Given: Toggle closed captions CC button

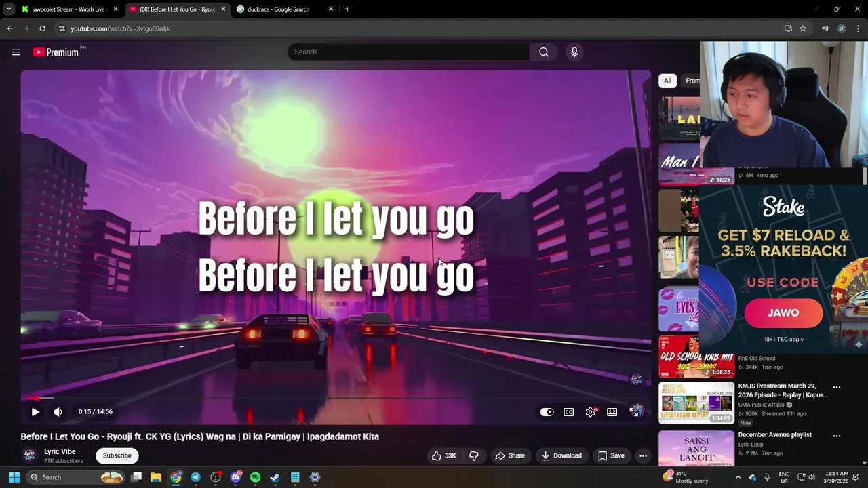Looking at the screenshot, I should click(569, 411).
